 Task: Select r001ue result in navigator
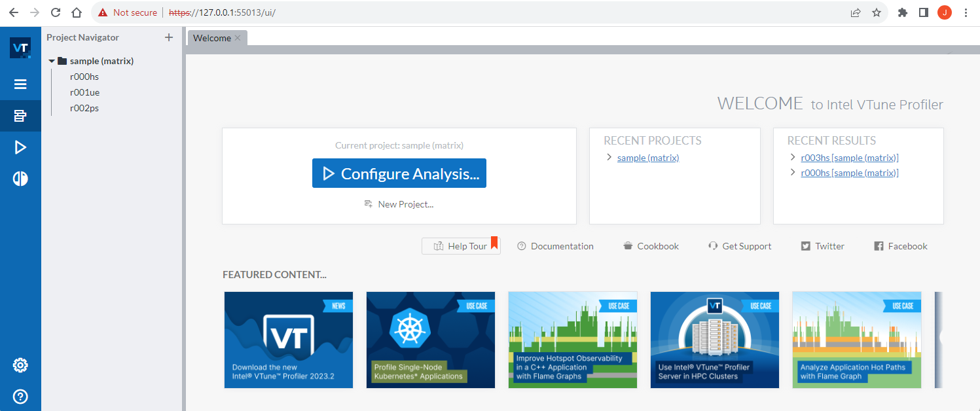(x=85, y=92)
